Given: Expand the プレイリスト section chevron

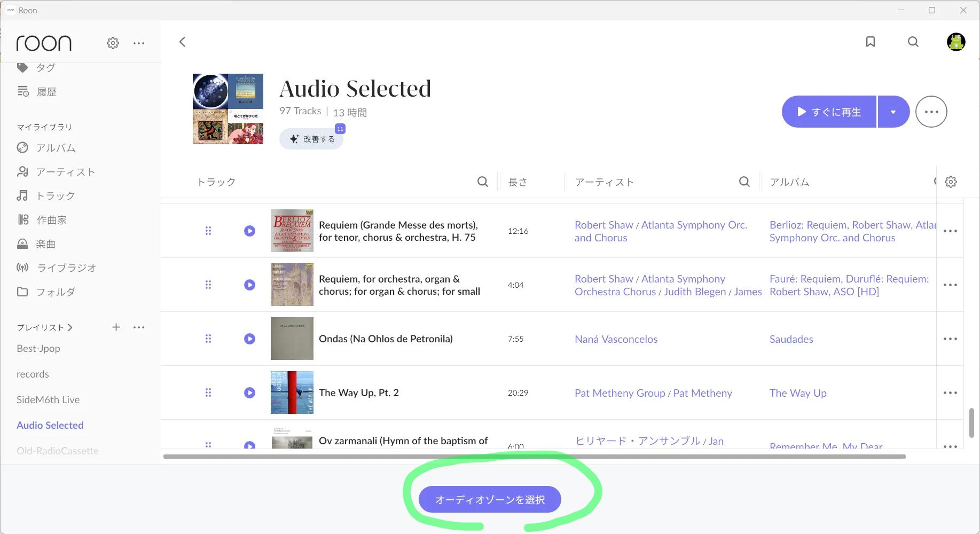Looking at the screenshot, I should (x=70, y=327).
